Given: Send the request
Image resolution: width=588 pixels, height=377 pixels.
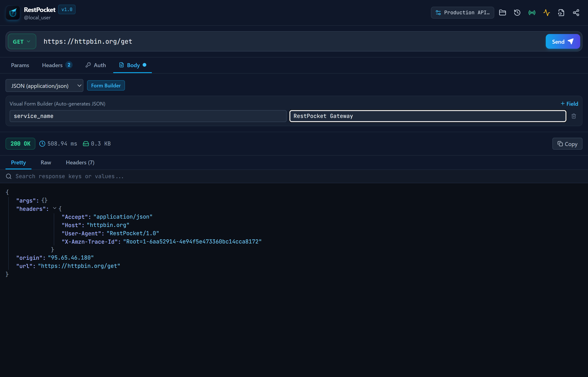Looking at the screenshot, I should coord(563,41).
